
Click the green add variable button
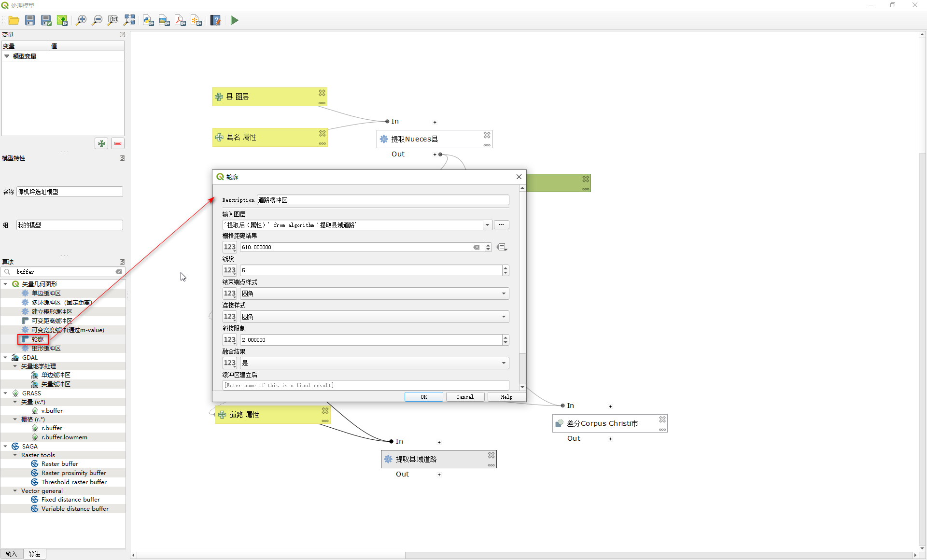pos(101,143)
